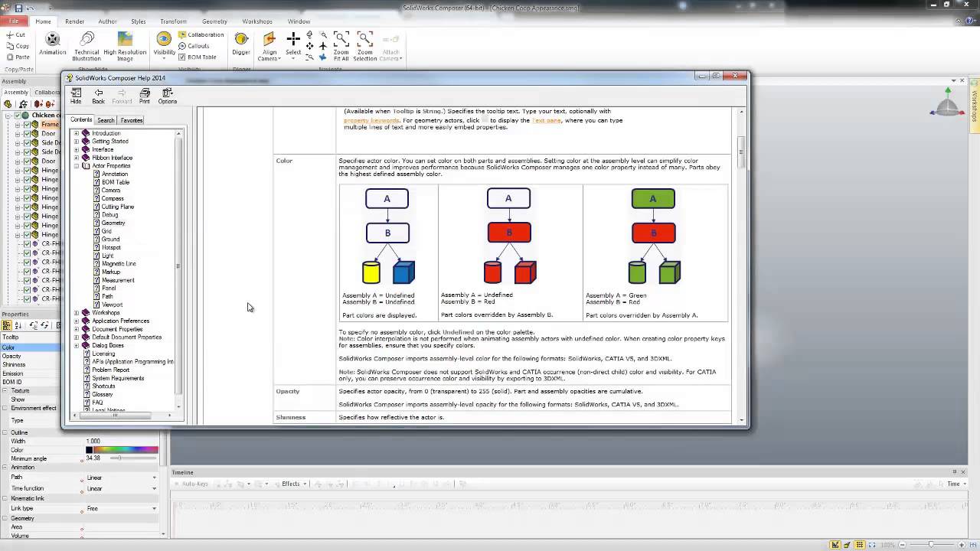This screenshot has height=551, width=980.
Task: Click the categorized view icon in Properties
Action: (7, 325)
